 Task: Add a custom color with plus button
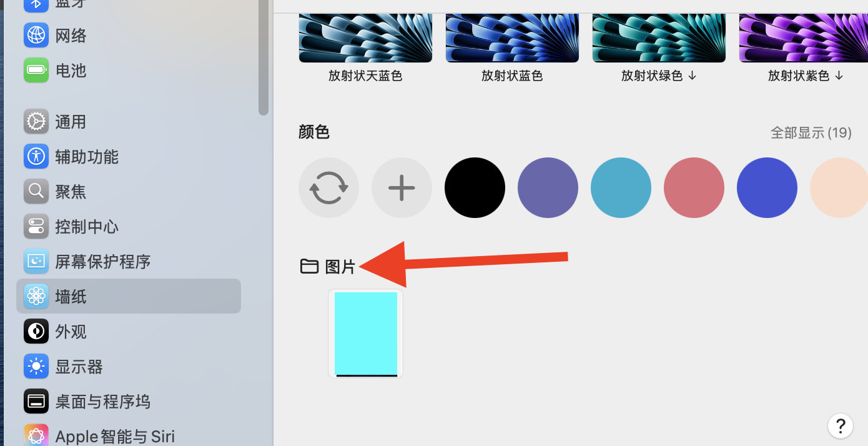(x=402, y=187)
